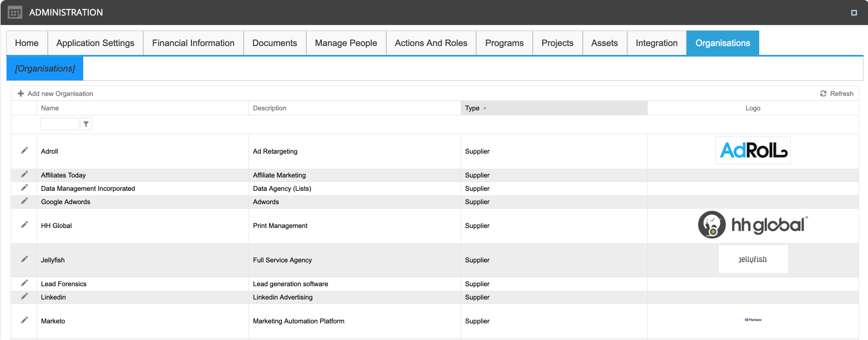Viewport: 868px width, 340px height.
Task: Expand the Type column sort arrow
Action: tap(485, 109)
